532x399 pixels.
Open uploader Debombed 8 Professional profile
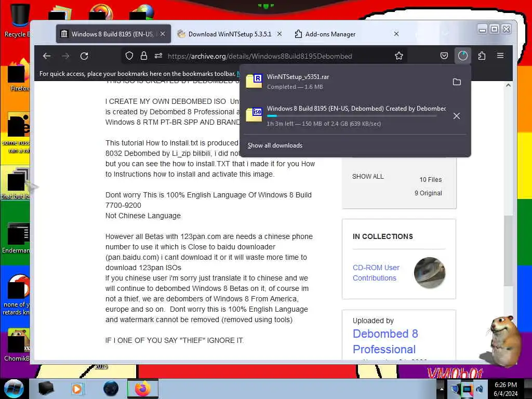pos(385,341)
